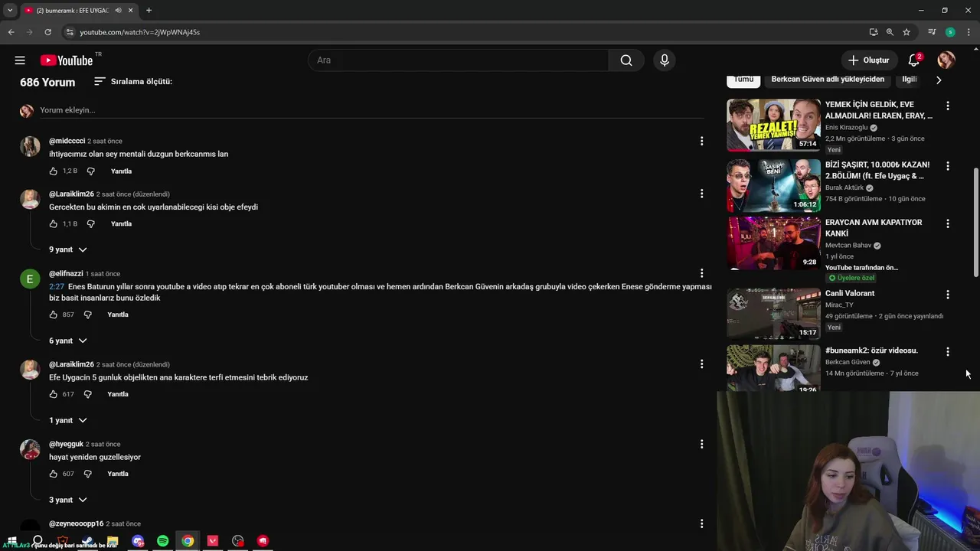Open the Chrome three-dot menu
This screenshot has width=980, height=551.
(969, 32)
